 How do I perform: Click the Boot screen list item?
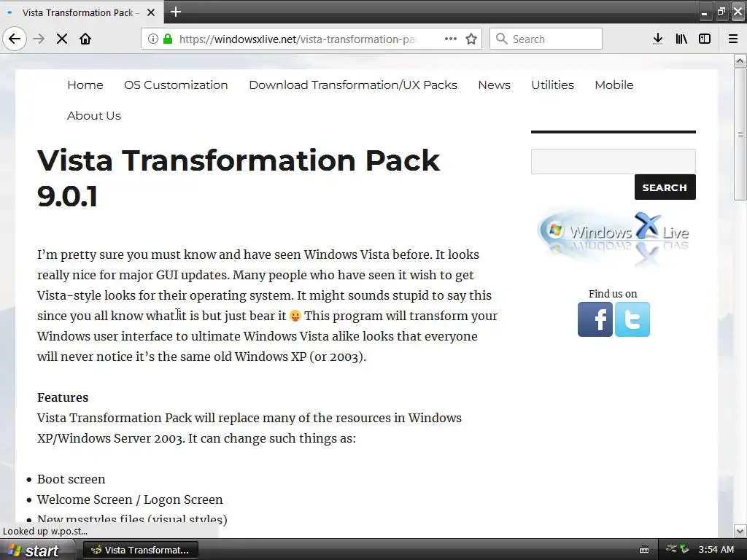pyautogui.click(x=71, y=479)
